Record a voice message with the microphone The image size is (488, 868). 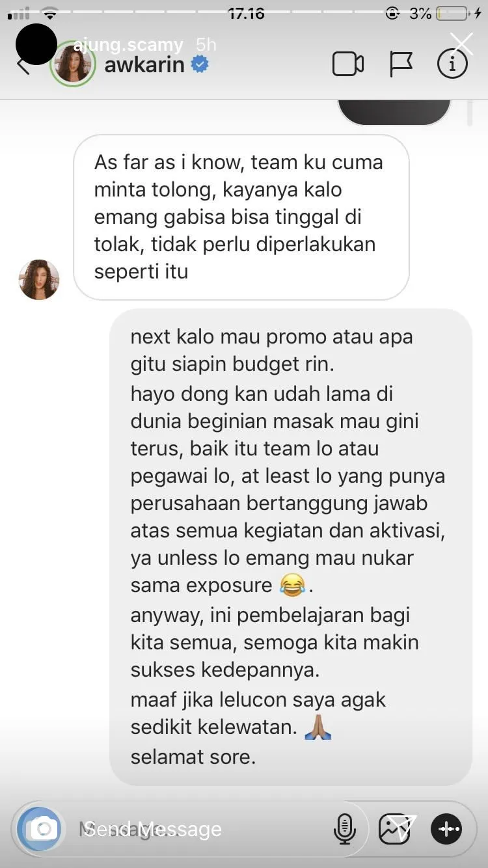(344, 829)
